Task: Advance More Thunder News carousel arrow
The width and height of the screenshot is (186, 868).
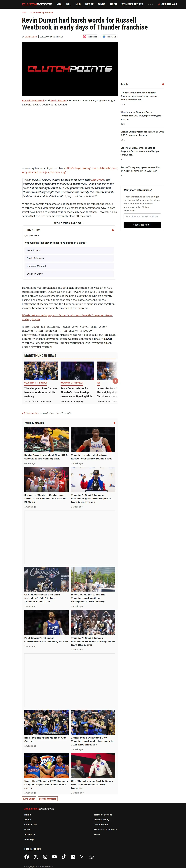Action: point(115,381)
